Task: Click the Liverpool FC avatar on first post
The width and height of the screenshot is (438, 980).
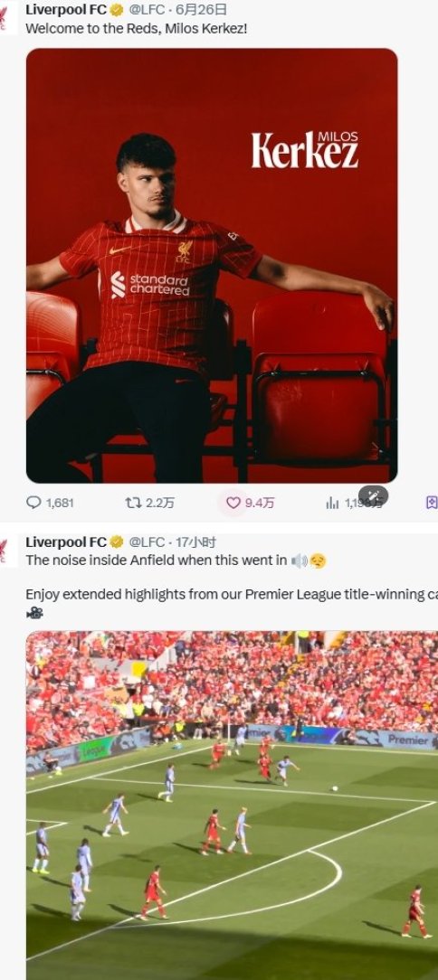Action: pos(3,17)
